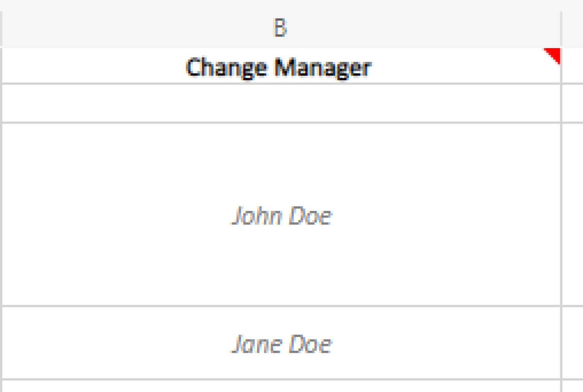
Task: Click gridline directly beneath Change Manager cell
Action: (x=281, y=84)
